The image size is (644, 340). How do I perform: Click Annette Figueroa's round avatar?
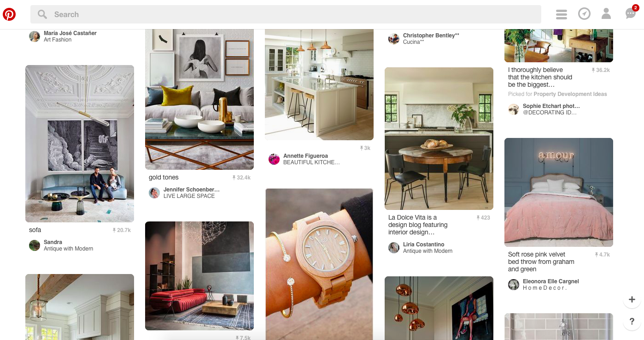click(x=274, y=159)
